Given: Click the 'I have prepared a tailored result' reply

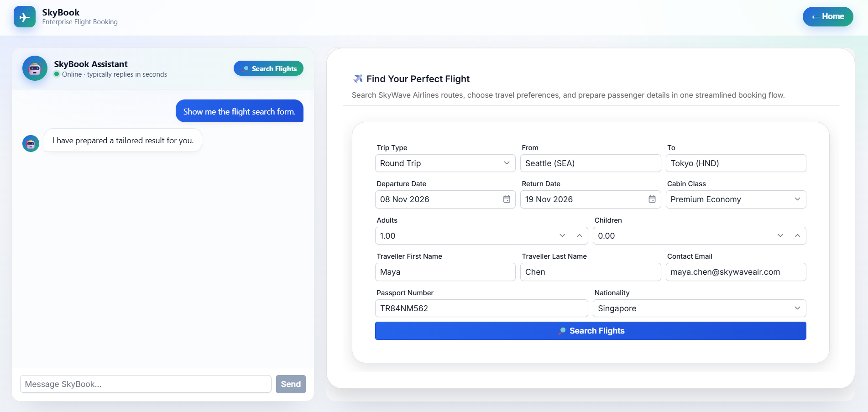Looking at the screenshot, I should (123, 141).
